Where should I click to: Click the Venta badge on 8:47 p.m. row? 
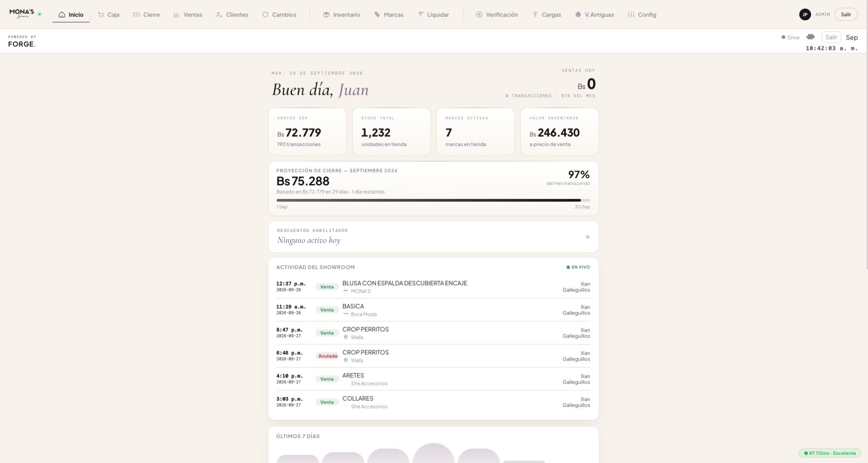327,333
